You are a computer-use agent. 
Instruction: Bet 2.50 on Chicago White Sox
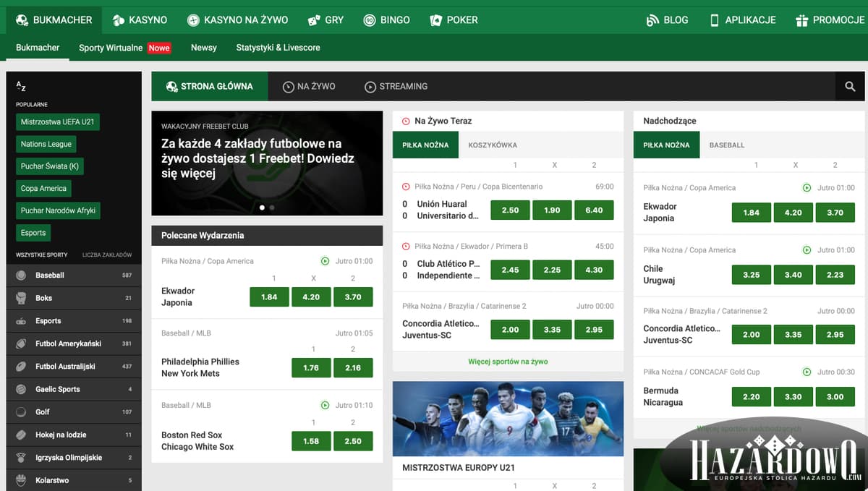[353, 441]
